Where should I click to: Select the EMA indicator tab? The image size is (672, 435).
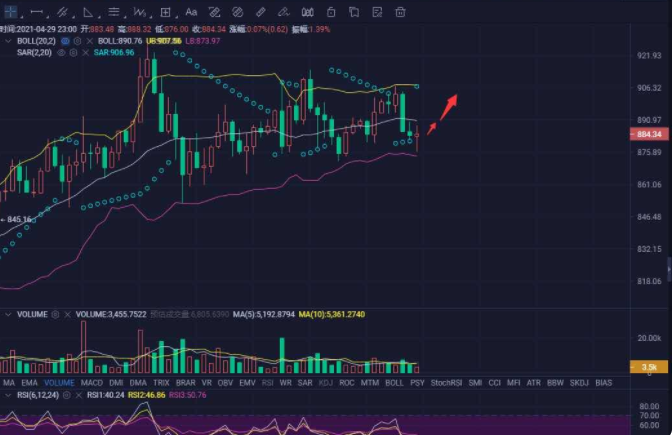(30, 383)
